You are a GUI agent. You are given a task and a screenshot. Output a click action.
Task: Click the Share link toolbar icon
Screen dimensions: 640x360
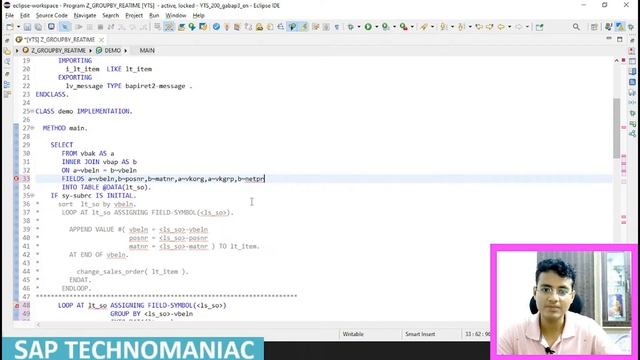point(540,27)
